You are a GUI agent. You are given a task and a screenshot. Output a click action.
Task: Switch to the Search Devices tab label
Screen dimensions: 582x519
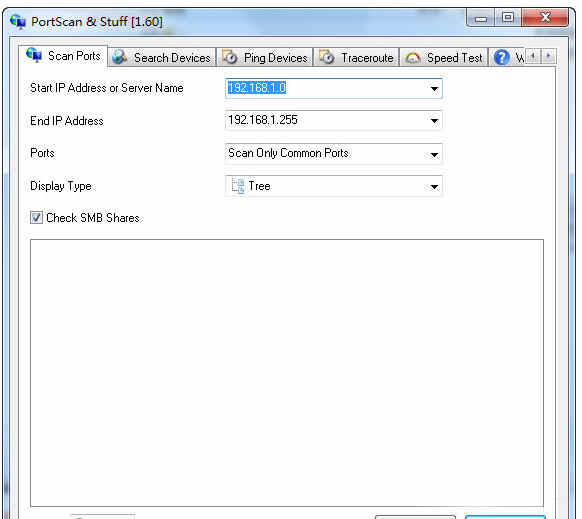point(172,58)
